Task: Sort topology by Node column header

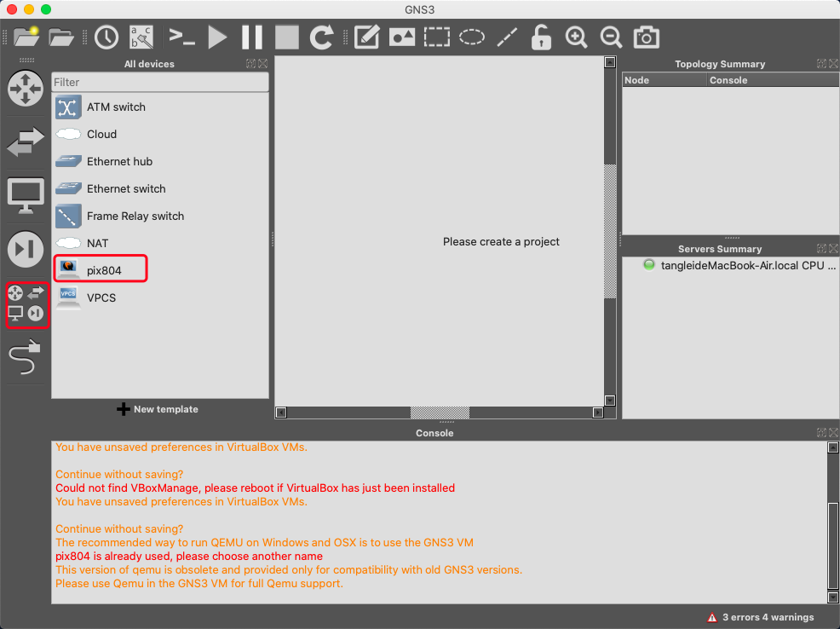Action: 665,80
